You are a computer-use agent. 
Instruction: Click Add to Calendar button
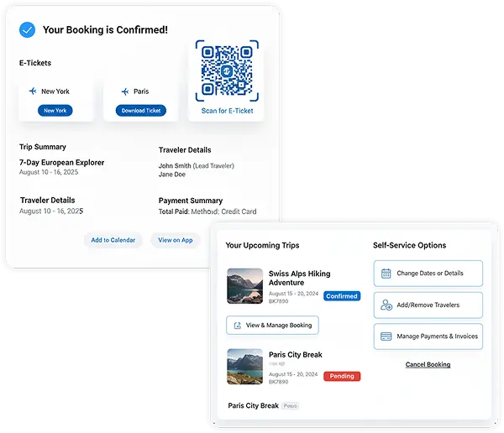tap(113, 240)
